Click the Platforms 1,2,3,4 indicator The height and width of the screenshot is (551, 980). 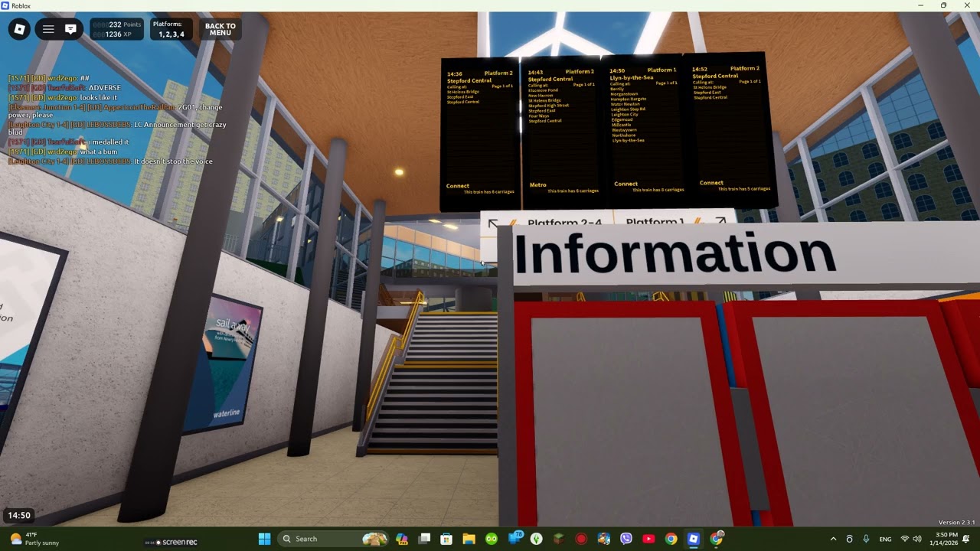pyautogui.click(x=170, y=29)
